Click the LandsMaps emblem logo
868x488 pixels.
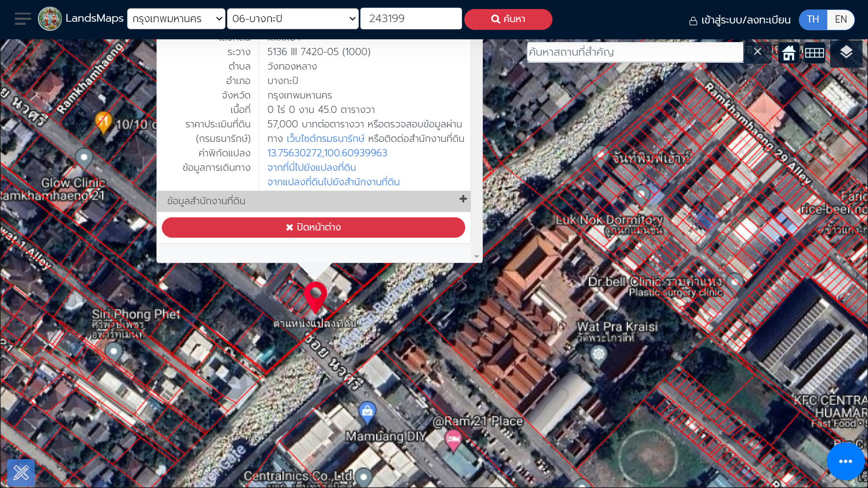pos(50,19)
